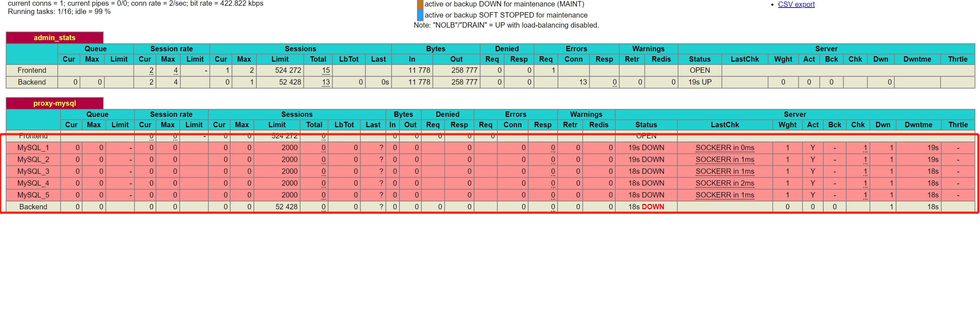Click the blue SOFT STOPPED legend color box

(x=420, y=15)
